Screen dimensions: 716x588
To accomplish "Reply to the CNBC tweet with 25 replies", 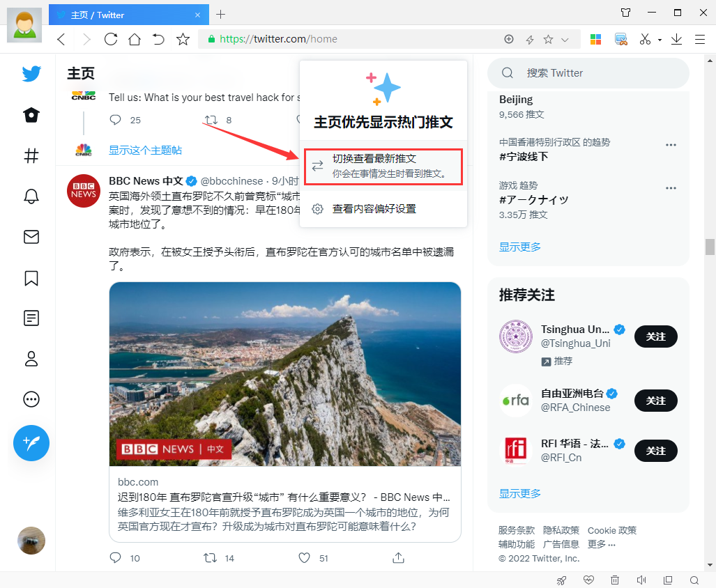I will pos(116,120).
